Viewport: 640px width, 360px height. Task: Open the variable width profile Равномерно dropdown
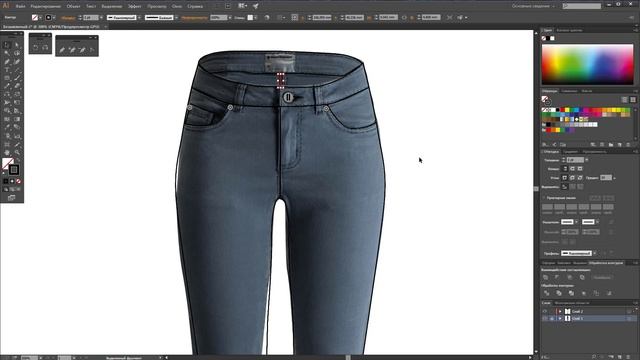click(139, 18)
